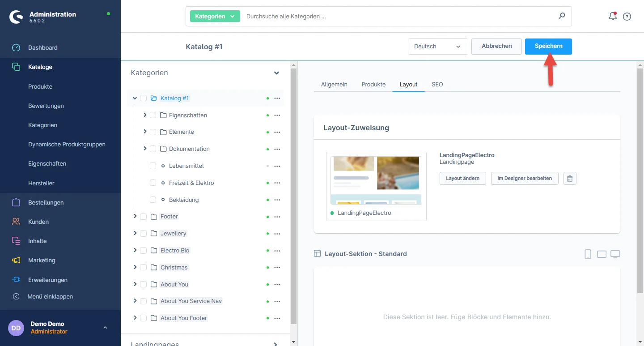The image size is (644, 346).
Task: Click Im Designer bearbeiten button
Action: tap(524, 178)
